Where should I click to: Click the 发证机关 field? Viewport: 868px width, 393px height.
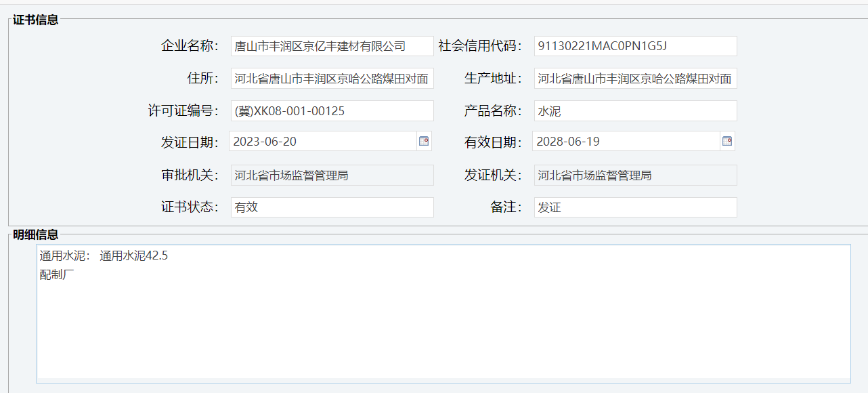click(635, 175)
